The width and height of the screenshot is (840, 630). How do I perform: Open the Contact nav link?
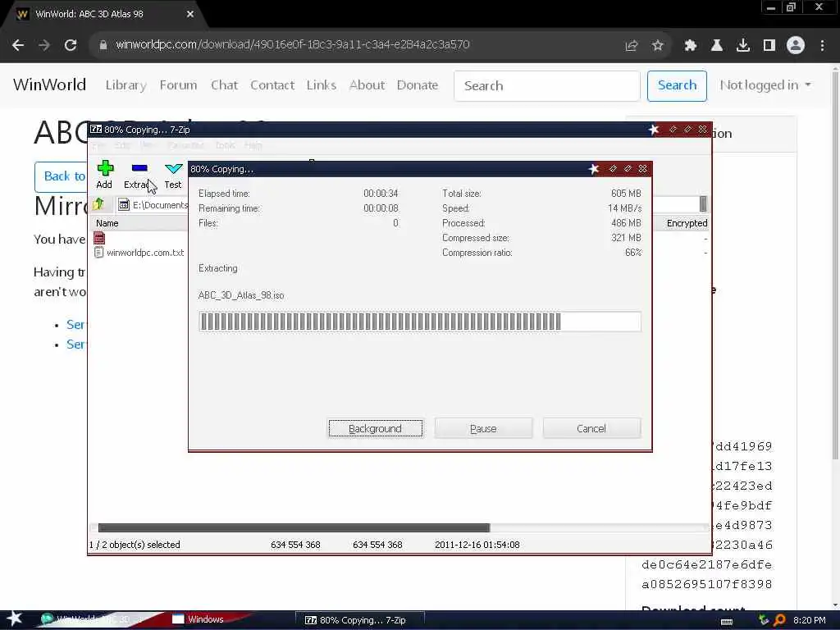coord(272,85)
